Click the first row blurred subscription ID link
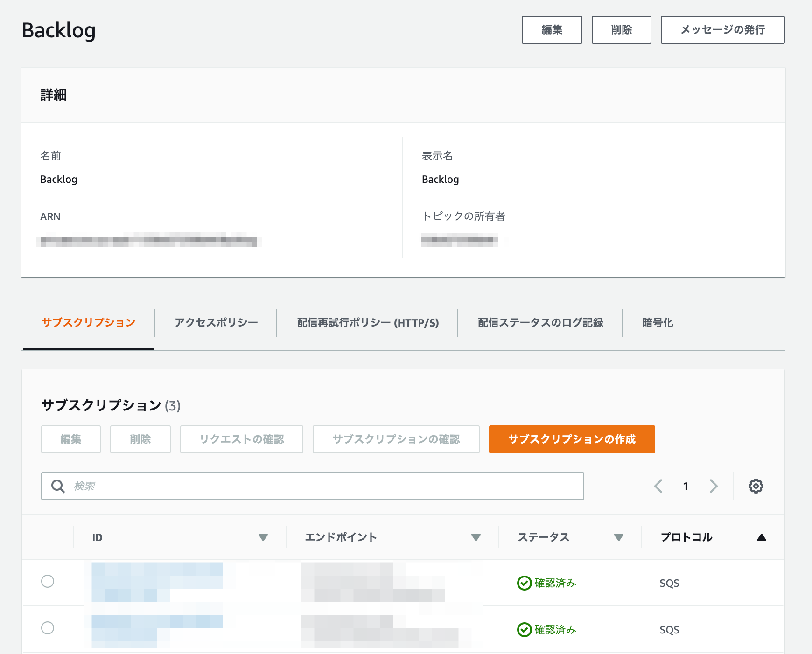The image size is (812, 654). 157,582
